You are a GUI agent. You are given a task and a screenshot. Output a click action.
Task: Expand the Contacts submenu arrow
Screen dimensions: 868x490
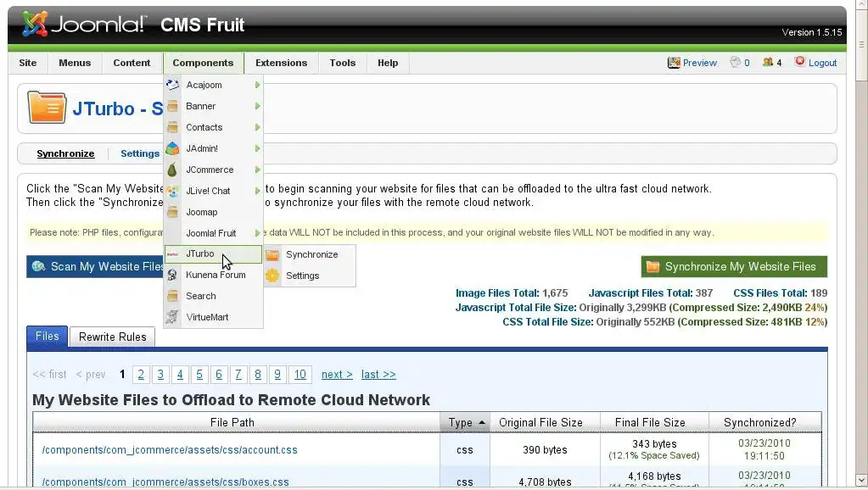click(x=257, y=127)
